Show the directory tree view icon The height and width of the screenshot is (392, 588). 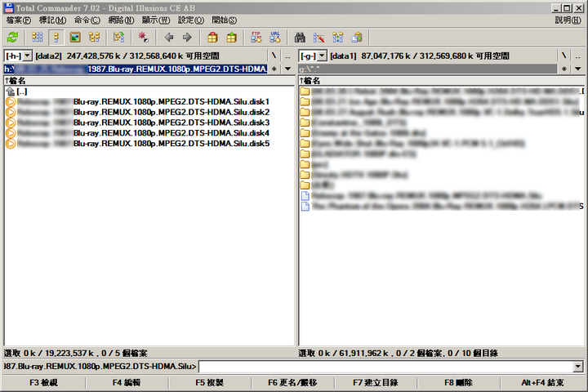pos(94,37)
